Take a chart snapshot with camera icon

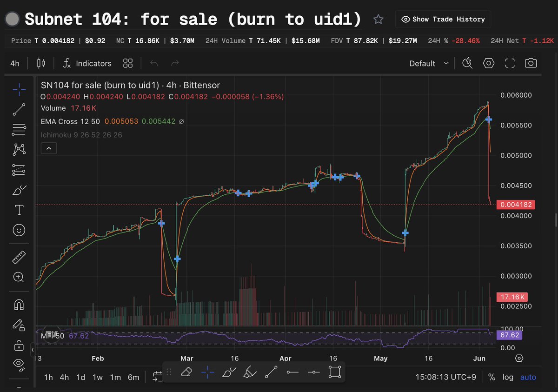click(531, 63)
